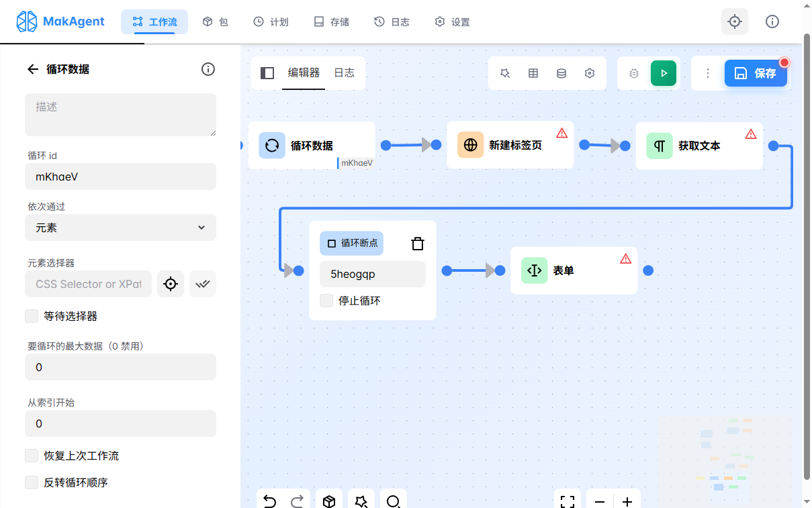Click the element picker target icon beside the selector
Screen dimensions: 812x508
click(171, 284)
